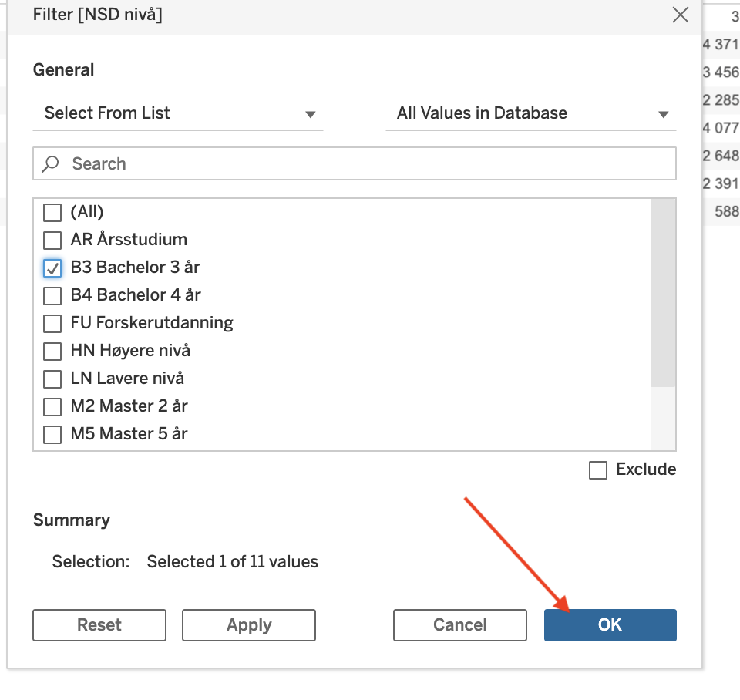Check LN Lavere nivå option
740x700 pixels.
[x=52, y=379]
